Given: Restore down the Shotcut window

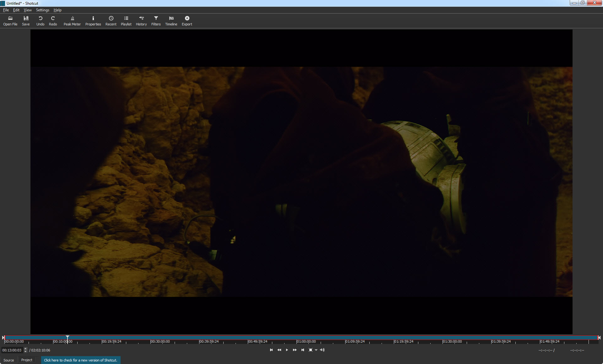Looking at the screenshot, I should [582, 3].
